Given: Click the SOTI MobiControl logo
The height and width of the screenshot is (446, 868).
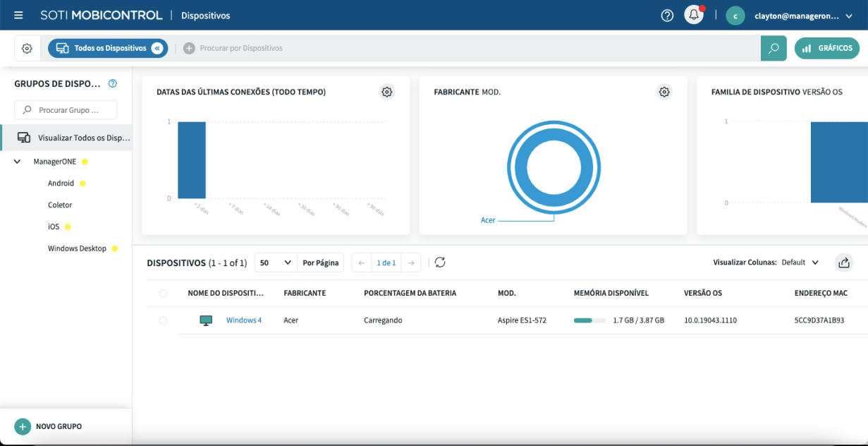Looking at the screenshot, I should pyautogui.click(x=102, y=16).
